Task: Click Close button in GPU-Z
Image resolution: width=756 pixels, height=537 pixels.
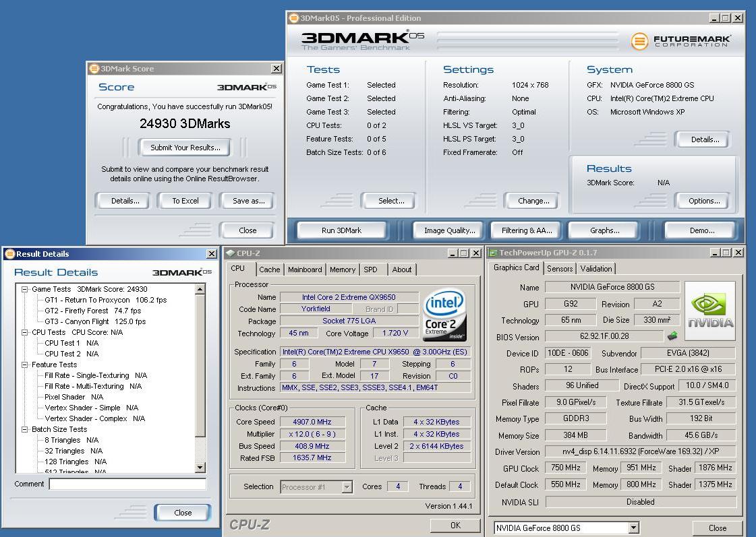Action: pos(717,528)
